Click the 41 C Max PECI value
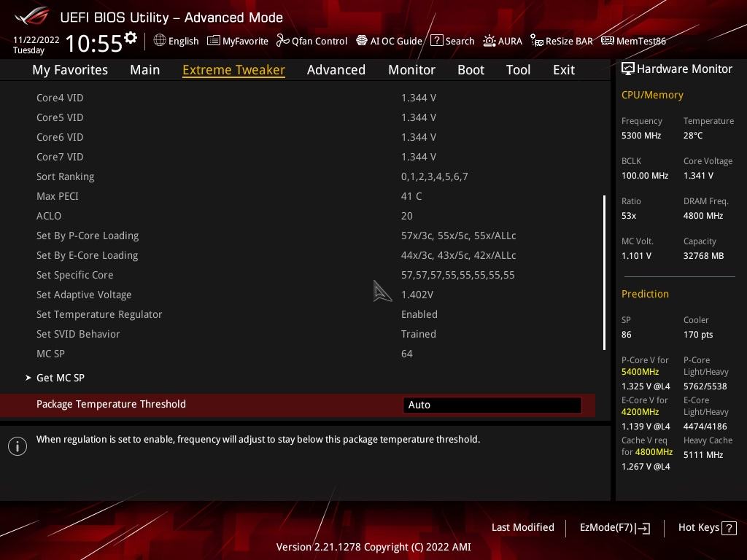This screenshot has width=747, height=560. click(411, 196)
